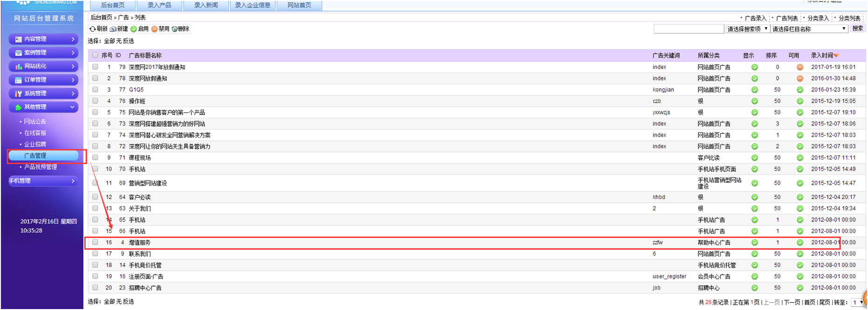This screenshot has height=310, width=868.
Task: Click the new (新建) toolbar icon
Action: tap(113, 29)
